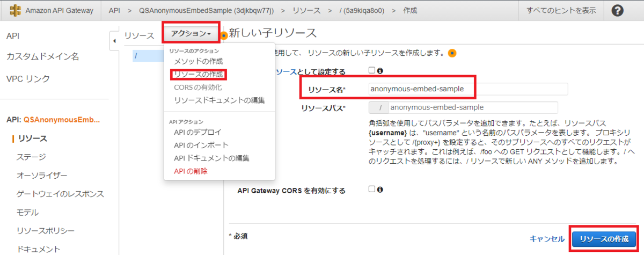The width and height of the screenshot is (644, 255).
Task: Choose API のインポート from the menu
Action: pyautogui.click(x=201, y=145)
